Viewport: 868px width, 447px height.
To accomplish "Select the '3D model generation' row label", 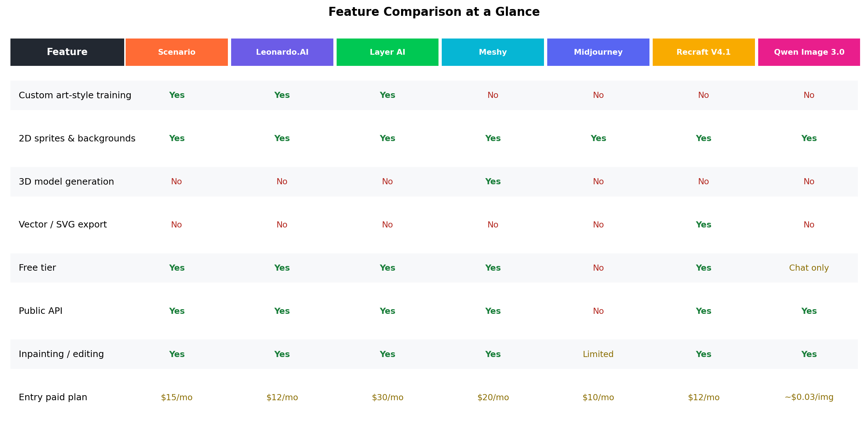I will [66, 182].
